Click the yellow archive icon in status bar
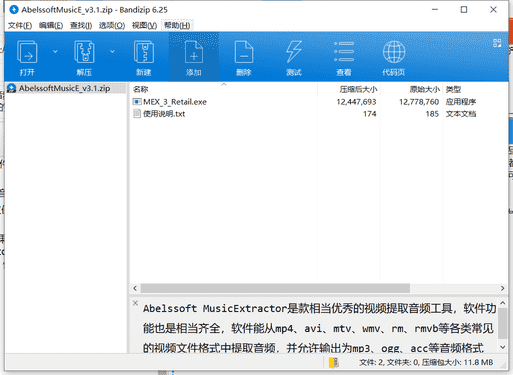Screen dimensions: 513x375 tap(333, 362)
